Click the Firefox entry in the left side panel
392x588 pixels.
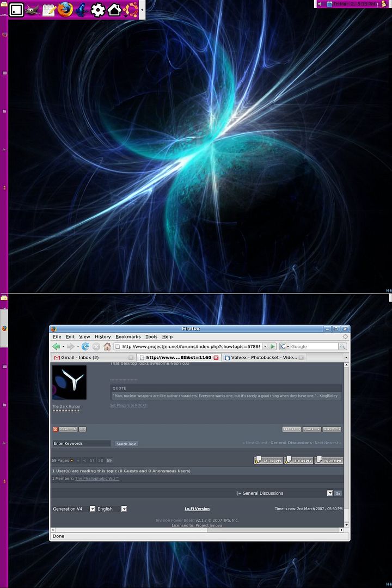click(x=4, y=328)
